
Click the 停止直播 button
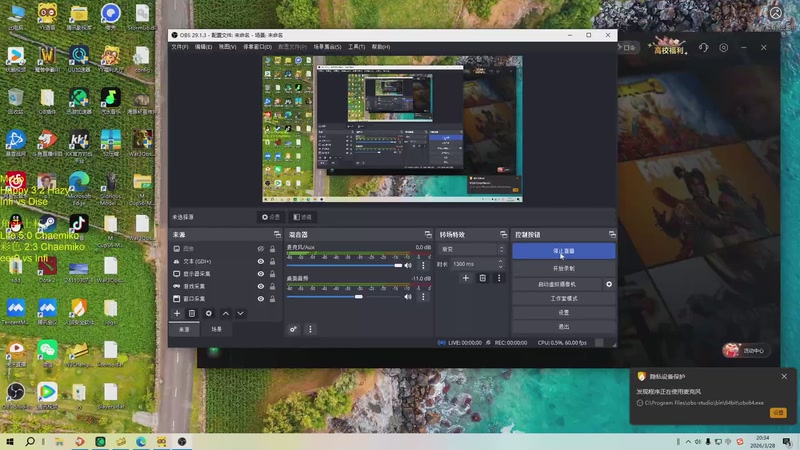click(x=563, y=252)
